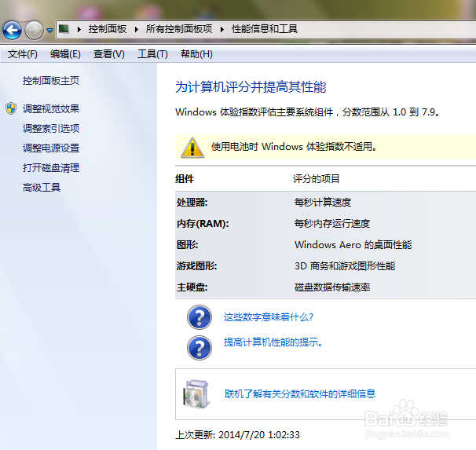Open the recent pages dropdown arrow
476x450 pixels.
click(x=49, y=31)
